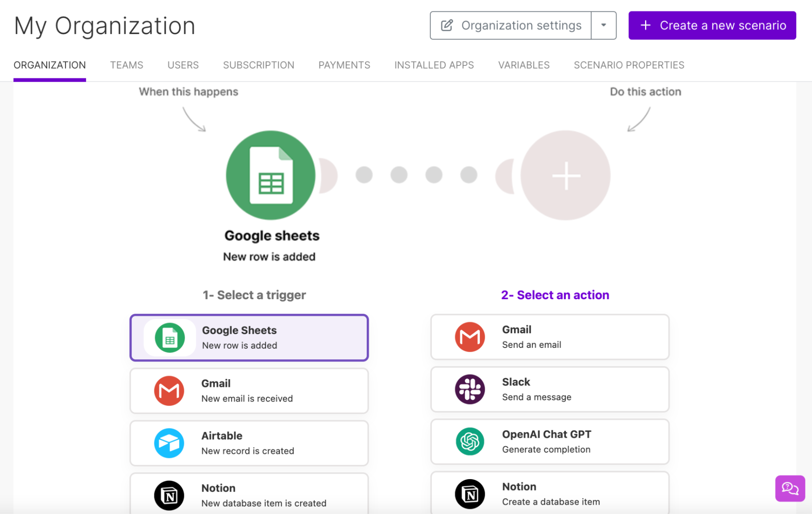The height and width of the screenshot is (514, 812).
Task: Switch to the Teams tab
Action: (x=127, y=65)
